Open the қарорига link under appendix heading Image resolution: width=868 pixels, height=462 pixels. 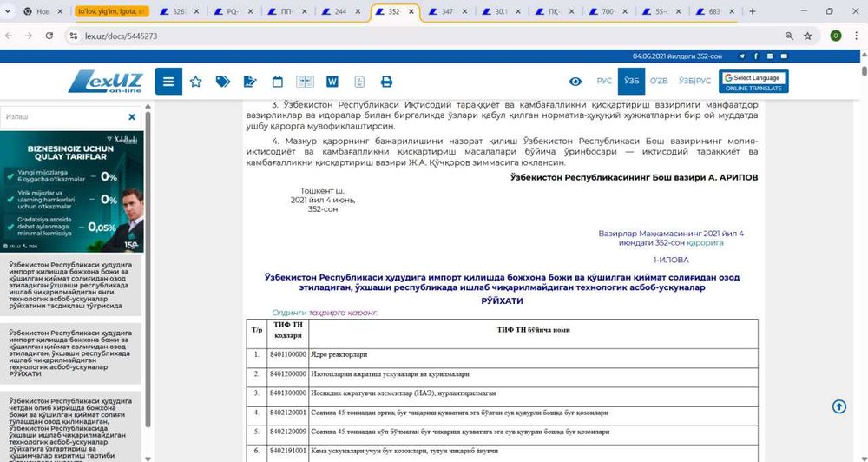(x=705, y=242)
